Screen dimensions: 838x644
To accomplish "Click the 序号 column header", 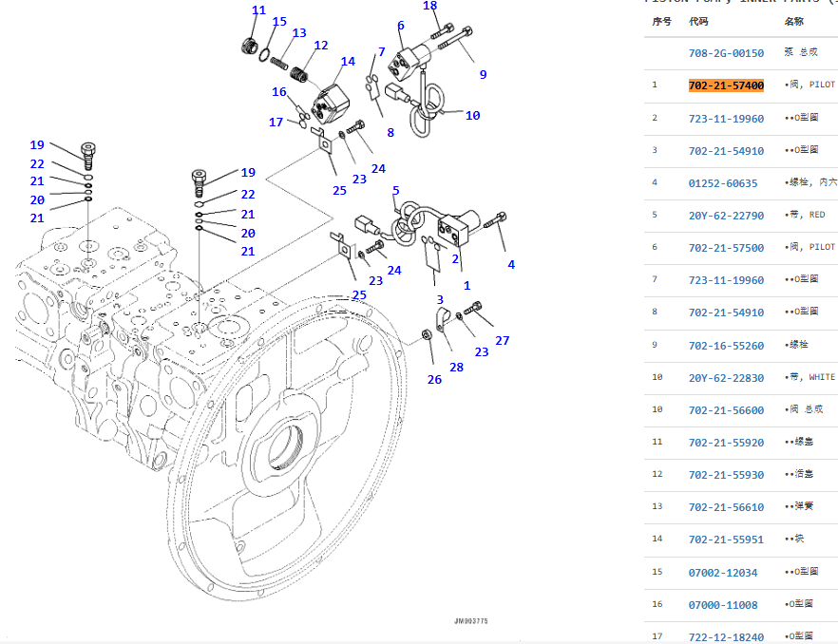I will 661,22.
